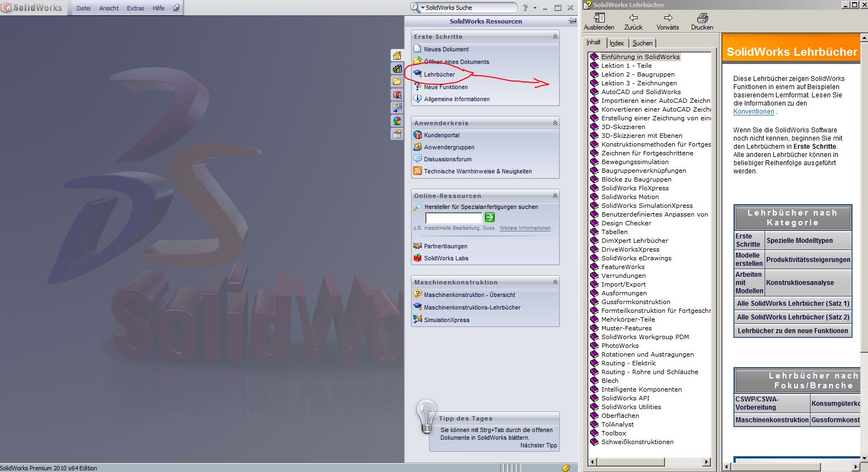Click the Lehrbücher graduation cap icon

click(418, 74)
